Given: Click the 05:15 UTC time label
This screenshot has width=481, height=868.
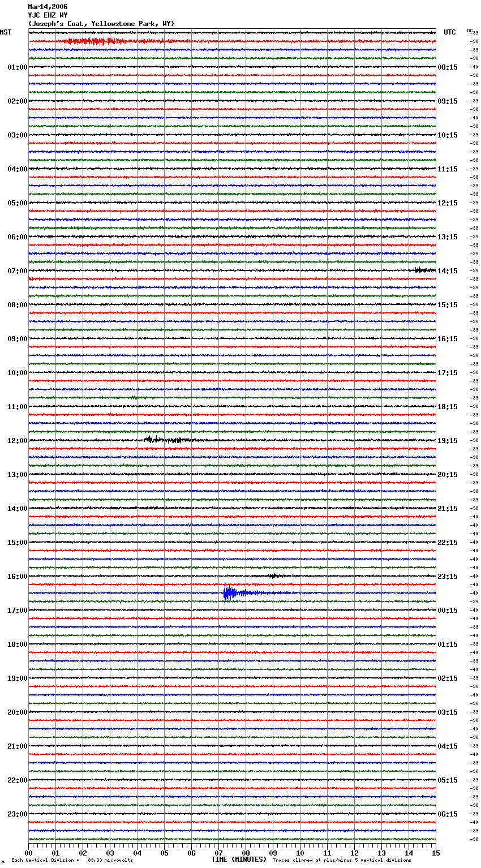Looking at the screenshot, I should [448, 780].
